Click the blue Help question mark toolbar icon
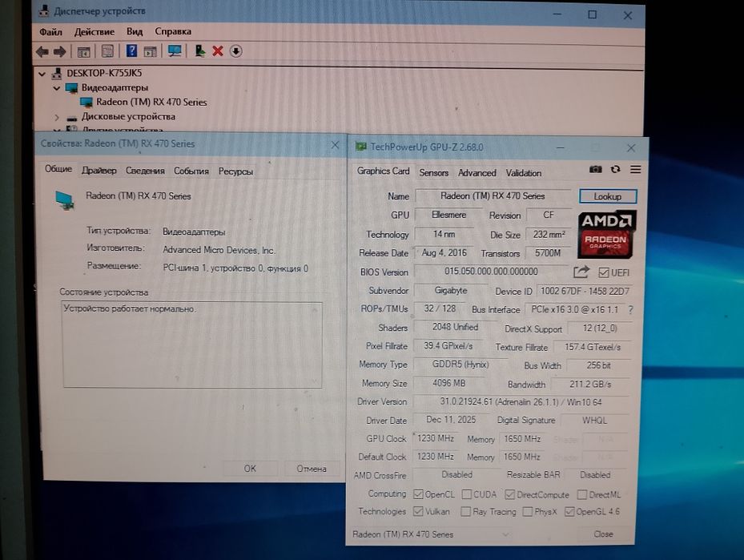 tap(131, 50)
